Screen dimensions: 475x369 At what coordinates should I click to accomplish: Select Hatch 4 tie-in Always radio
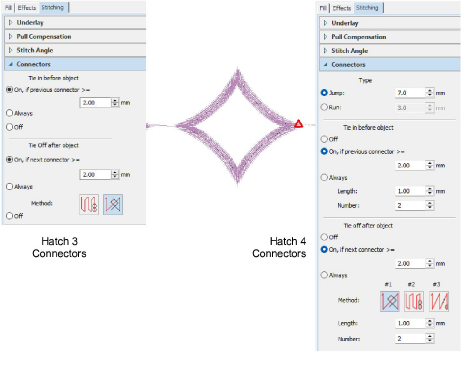pos(324,177)
